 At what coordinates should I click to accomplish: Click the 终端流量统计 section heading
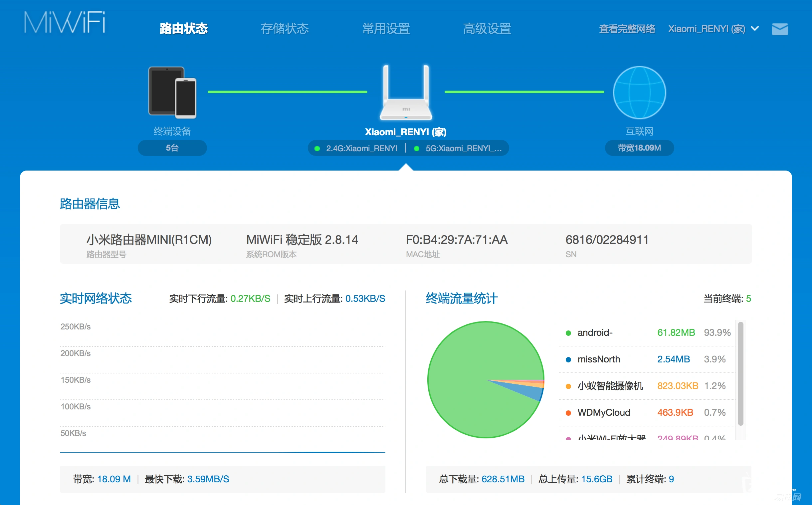click(462, 298)
